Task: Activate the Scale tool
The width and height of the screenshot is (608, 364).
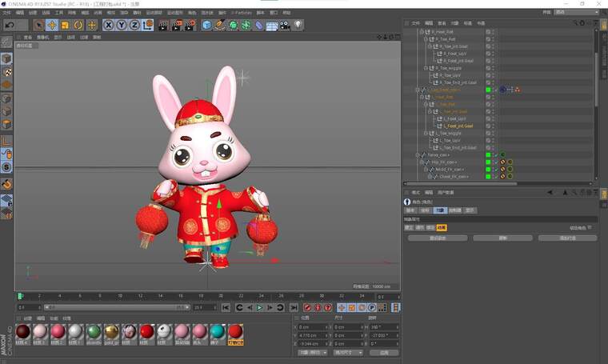Action: pyautogui.click(x=65, y=25)
